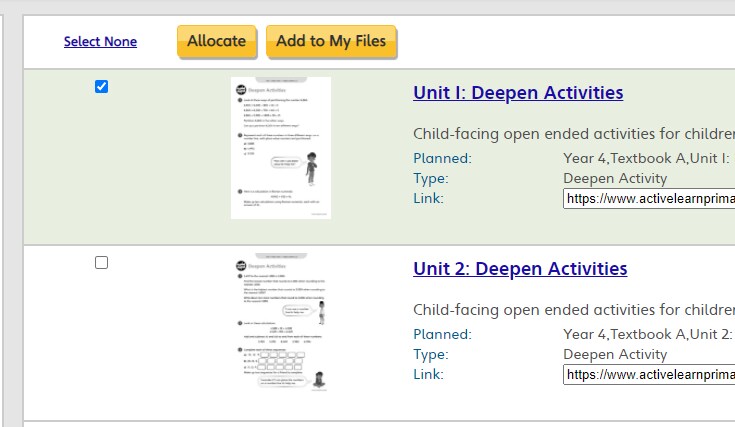Click the Type label in the Unit 2 row
Image resolution: width=735 pixels, height=427 pixels.
pos(430,354)
